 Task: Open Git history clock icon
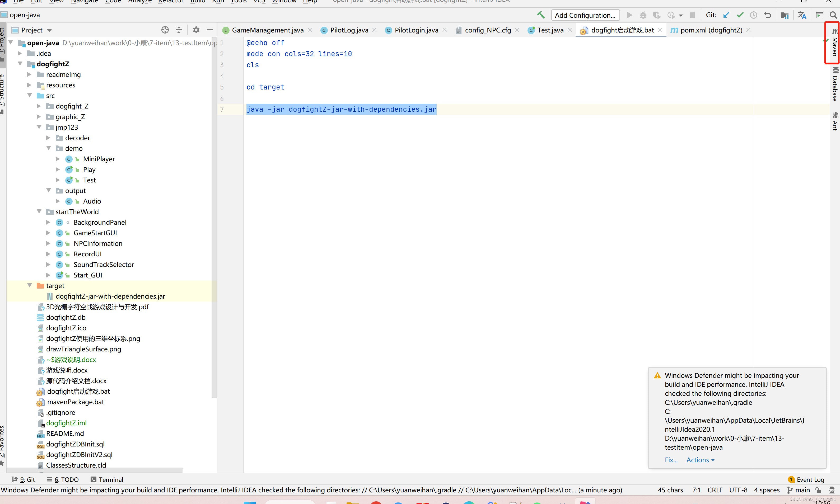pos(753,15)
